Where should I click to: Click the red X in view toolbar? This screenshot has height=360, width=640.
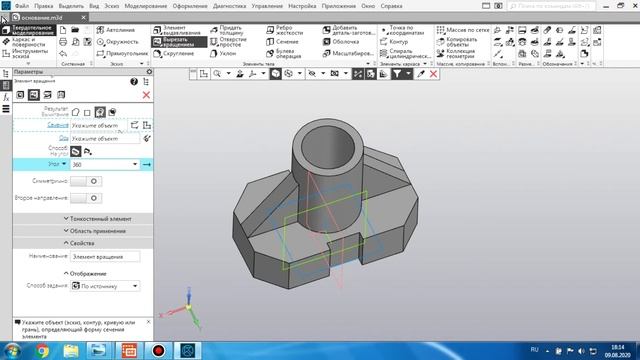pos(433,74)
